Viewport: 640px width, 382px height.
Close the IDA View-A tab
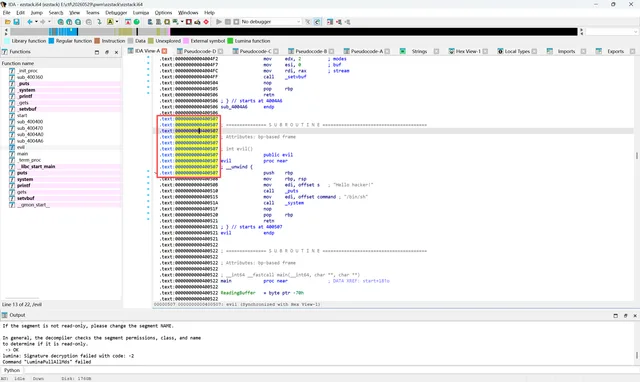(164, 51)
